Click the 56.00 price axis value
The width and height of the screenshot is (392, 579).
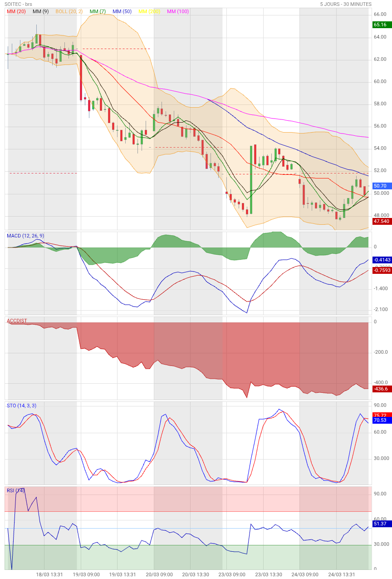380,126
